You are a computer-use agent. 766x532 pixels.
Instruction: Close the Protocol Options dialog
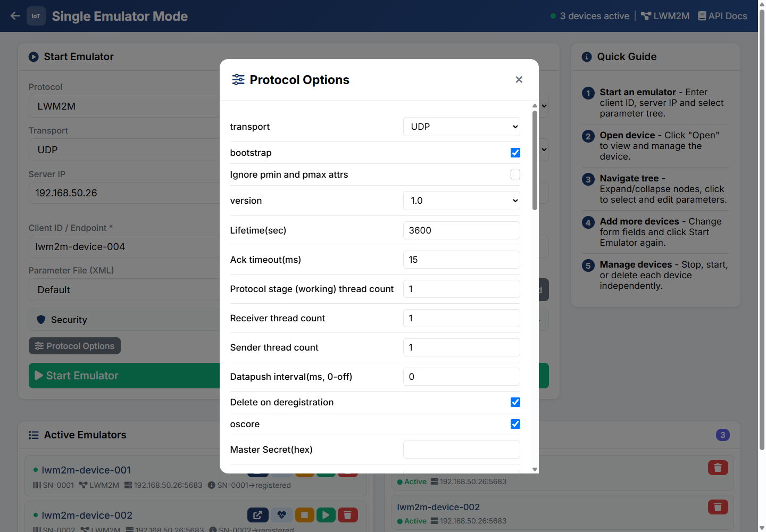[x=519, y=80]
